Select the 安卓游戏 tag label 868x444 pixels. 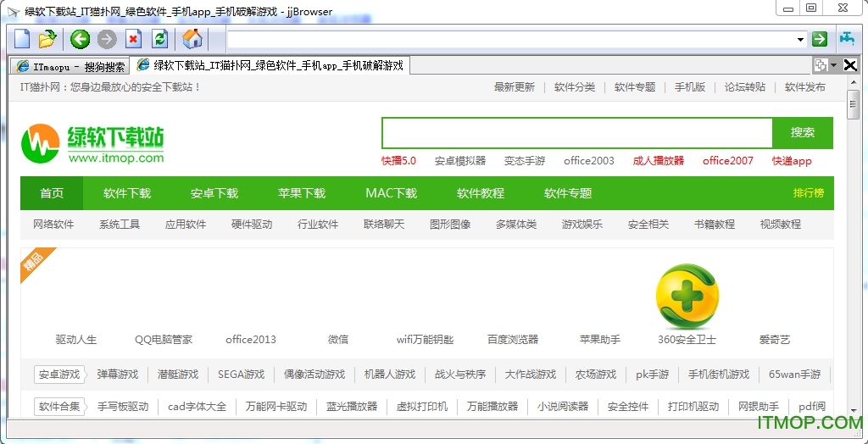(x=58, y=375)
